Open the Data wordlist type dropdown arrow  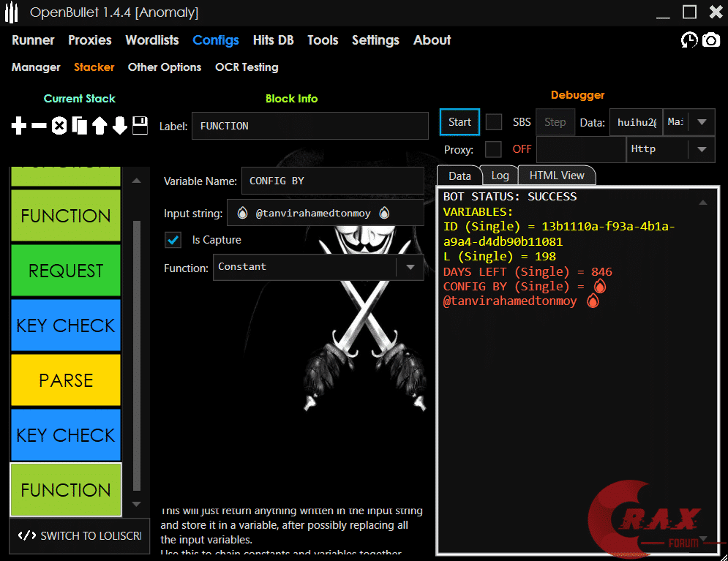coord(702,122)
